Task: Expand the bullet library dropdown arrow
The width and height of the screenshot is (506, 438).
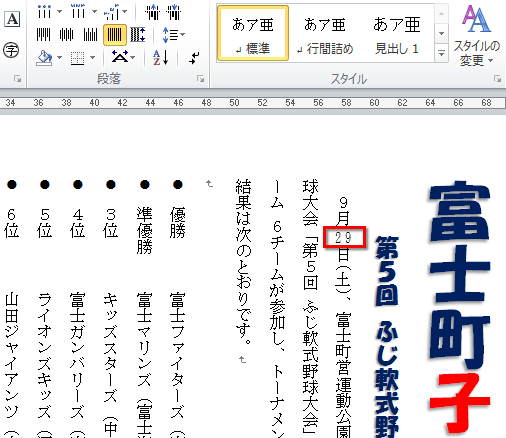Action: tap(60, 12)
